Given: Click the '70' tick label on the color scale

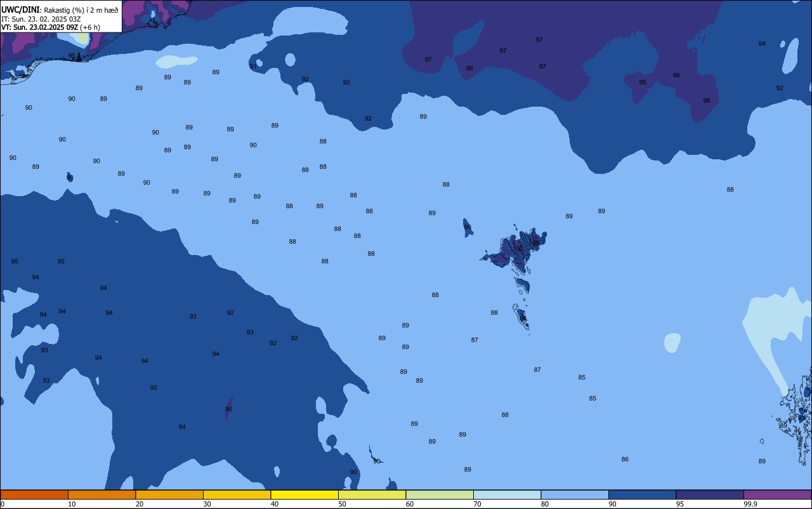Looking at the screenshot, I should pos(478,504).
